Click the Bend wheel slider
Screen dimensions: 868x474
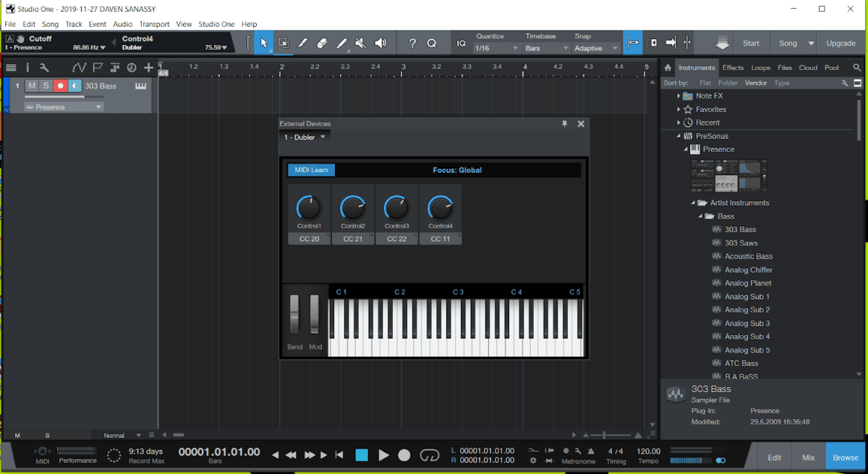(294, 315)
